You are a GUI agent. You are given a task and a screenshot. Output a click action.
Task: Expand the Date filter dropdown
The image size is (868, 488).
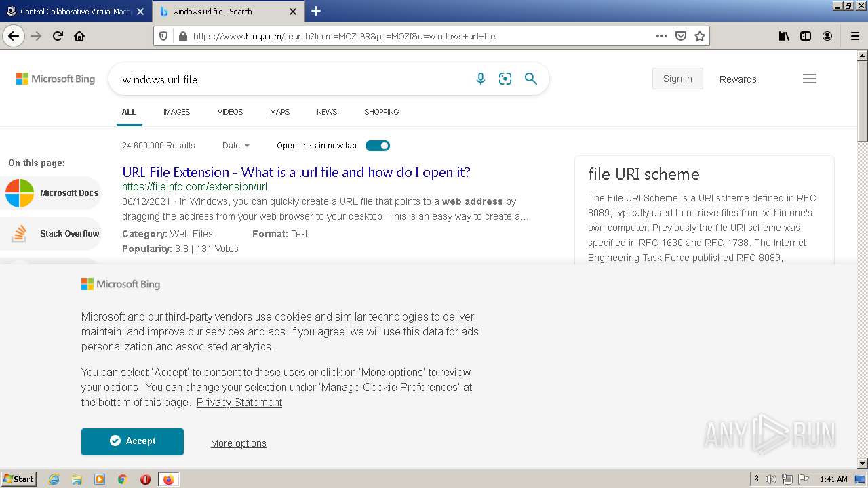tap(236, 146)
